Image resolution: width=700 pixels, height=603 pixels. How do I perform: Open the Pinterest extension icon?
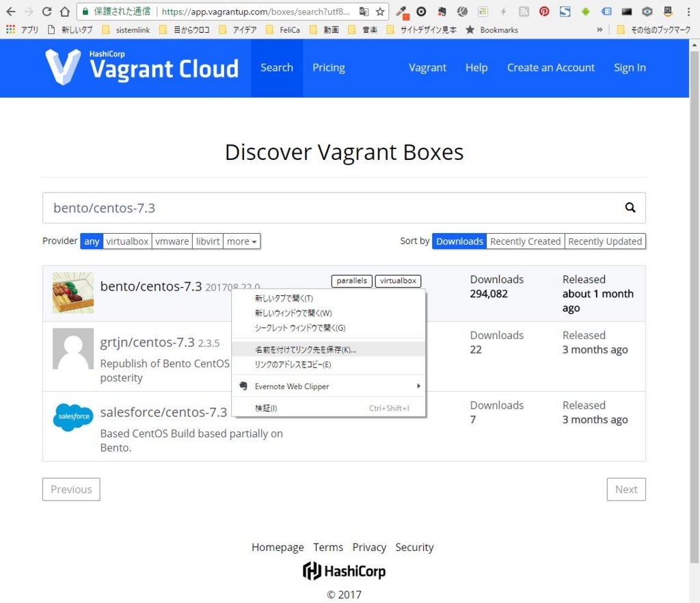[x=543, y=12]
